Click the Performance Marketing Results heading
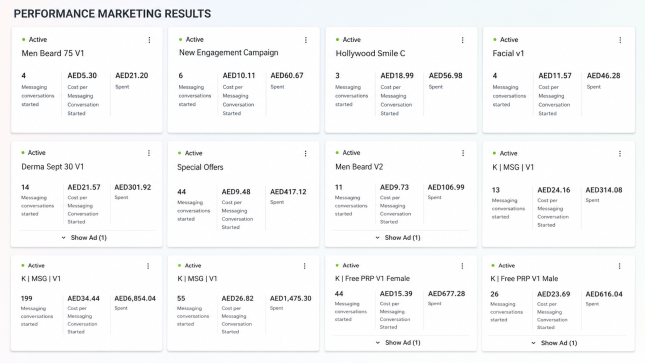Image resolution: width=645 pixels, height=363 pixels. coord(112,14)
